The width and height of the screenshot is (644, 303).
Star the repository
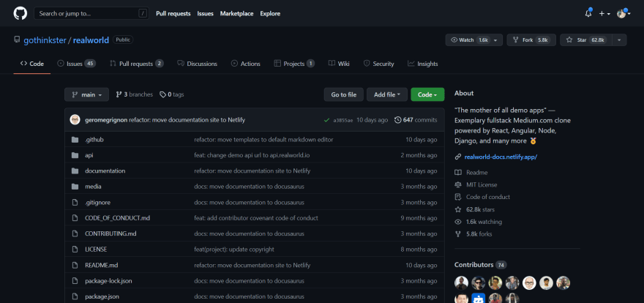click(586, 40)
